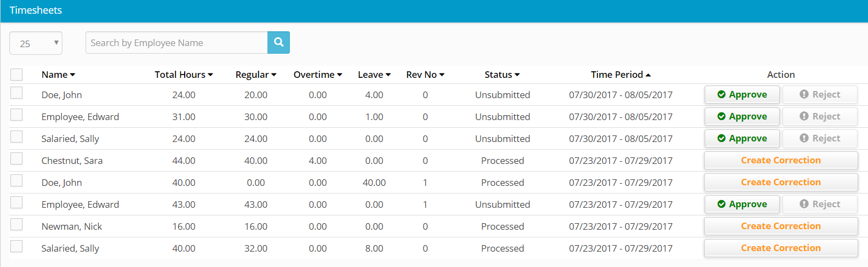The width and height of the screenshot is (868, 267).
Task: Sort table by Name column
Action: (x=58, y=75)
